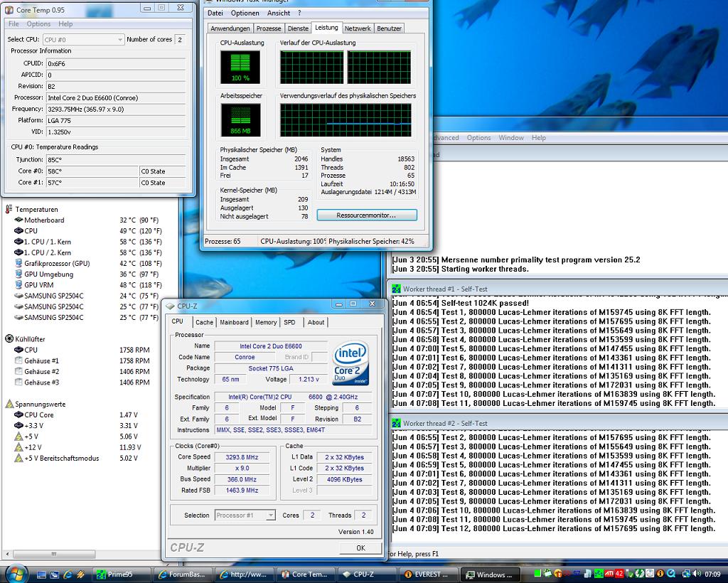
Task: Open Core Temp Help menu
Action: pyautogui.click(x=65, y=23)
